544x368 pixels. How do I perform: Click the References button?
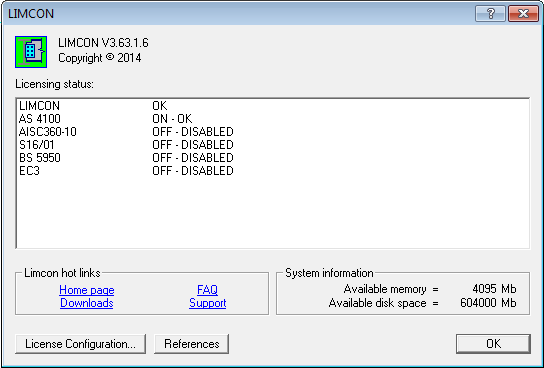point(192,344)
